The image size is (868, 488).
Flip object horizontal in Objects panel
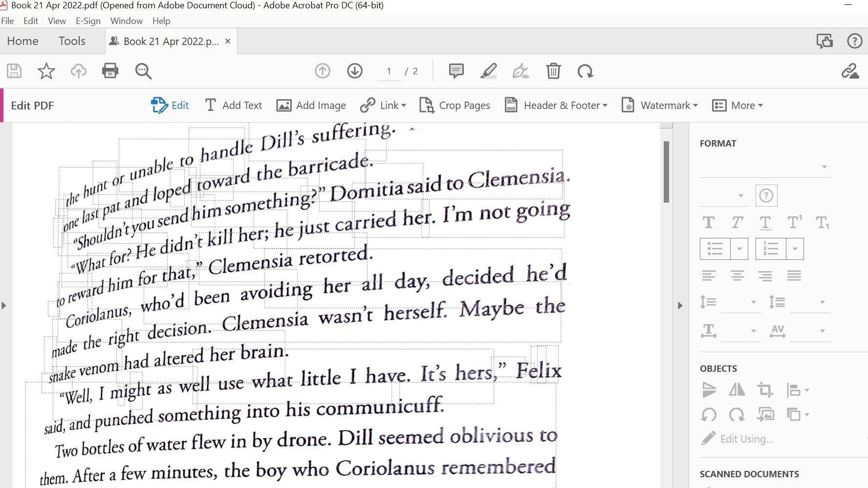click(737, 390)
